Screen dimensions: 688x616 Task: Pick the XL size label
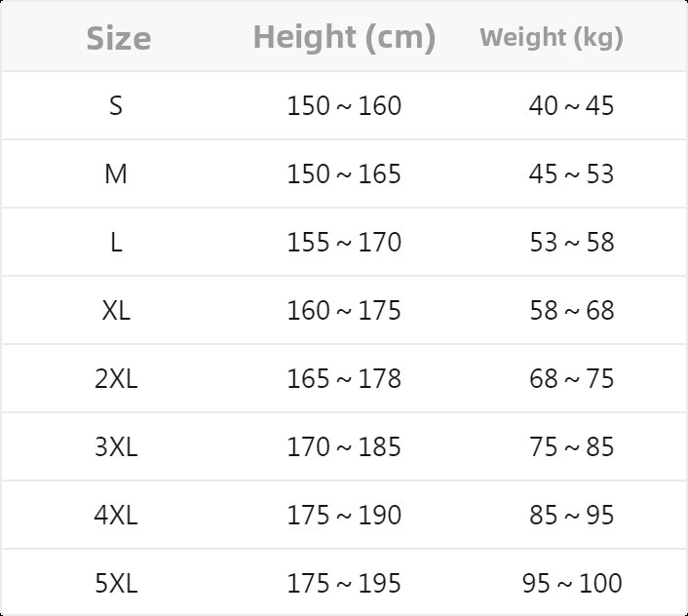tap(116, 310)
